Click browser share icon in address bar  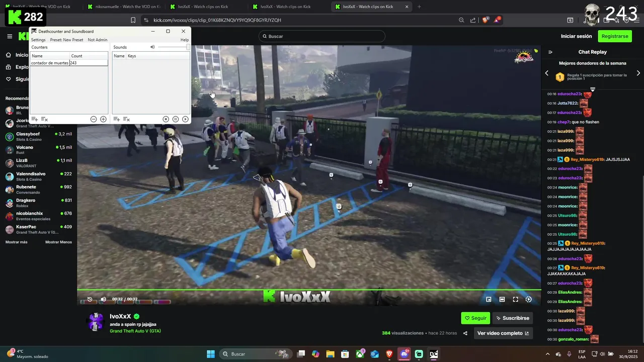tap(473, 20)
